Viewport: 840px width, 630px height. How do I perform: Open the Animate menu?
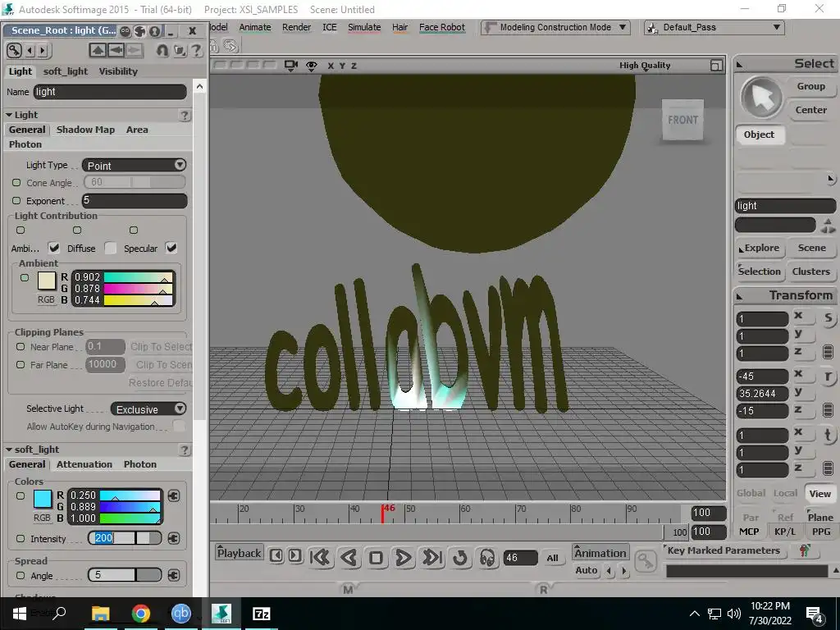click(255, 27)
